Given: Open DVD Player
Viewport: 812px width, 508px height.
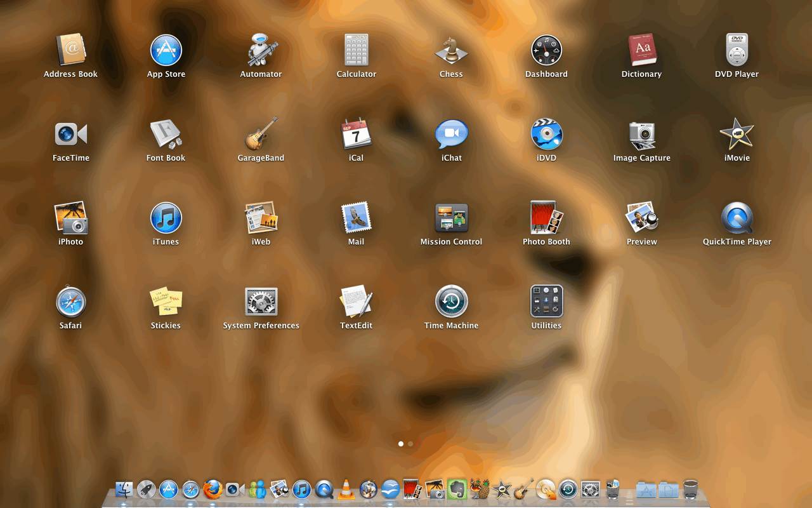Looking at the screenshot, I should [x=737, y=50].
